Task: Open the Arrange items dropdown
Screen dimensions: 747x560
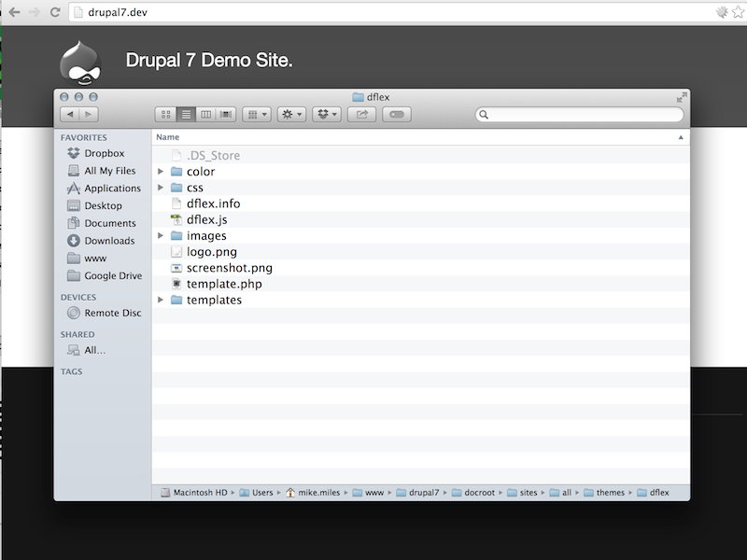Action: point(256,114)
